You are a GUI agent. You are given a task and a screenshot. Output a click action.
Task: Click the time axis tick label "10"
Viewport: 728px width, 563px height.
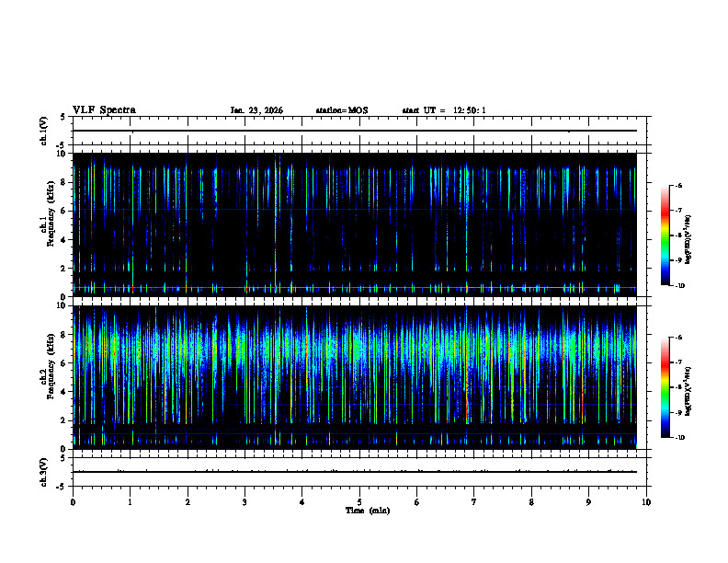646,502
